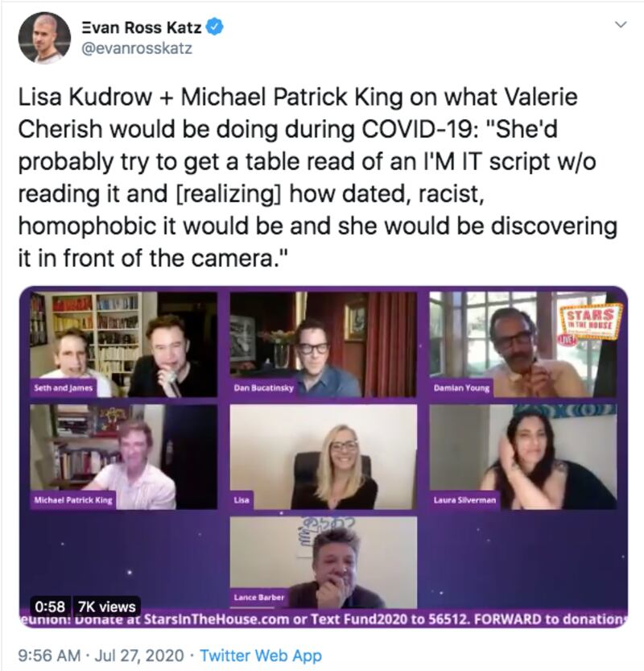Screen dimensions: 644x671
Task: Click the blue verified badge icon
Action: pos(215,27)
